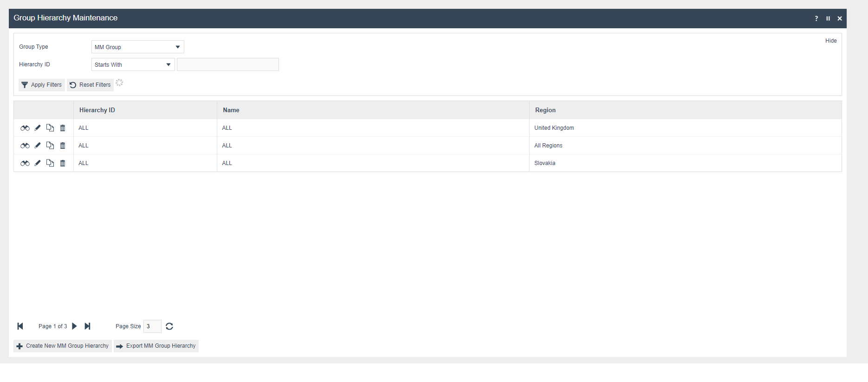Click copy icon for United Kingdom row
868x382 pixels.
(50, 128)
